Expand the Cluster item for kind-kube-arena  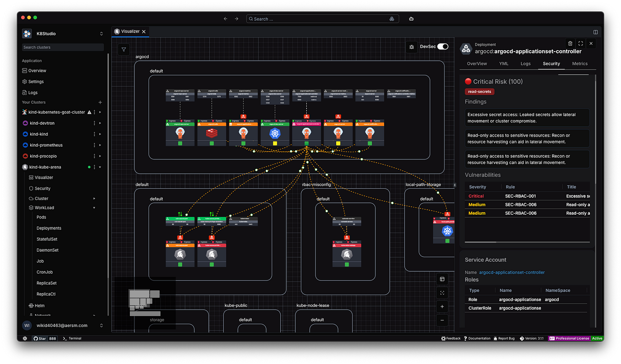[x=94, y=198]
